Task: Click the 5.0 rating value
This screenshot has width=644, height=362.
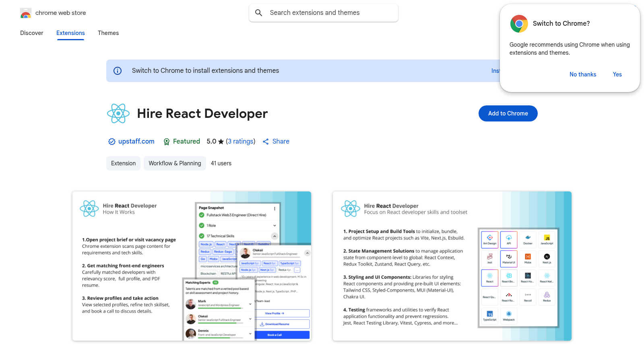Action: (x=211, y=142)
